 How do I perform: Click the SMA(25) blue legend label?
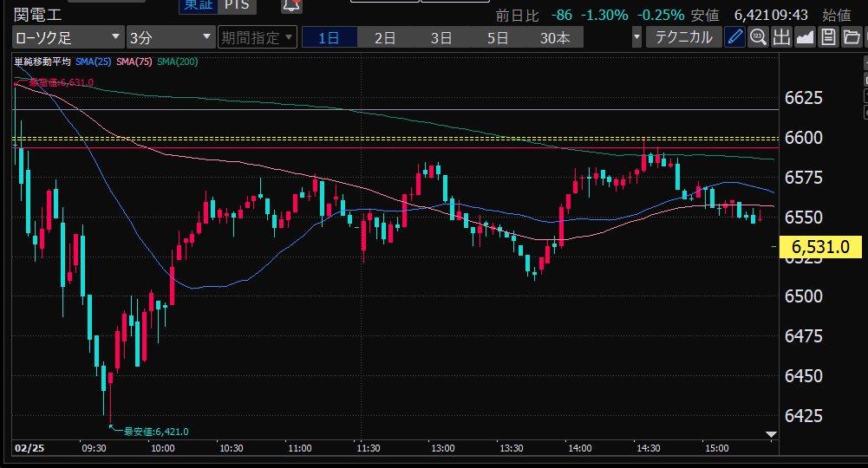[94, 62]
